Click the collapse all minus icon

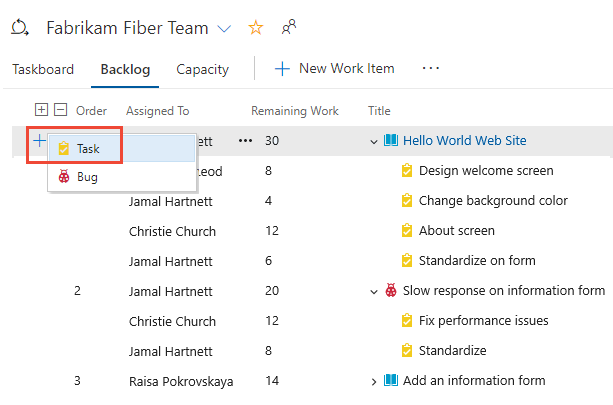tap(61, 110)
